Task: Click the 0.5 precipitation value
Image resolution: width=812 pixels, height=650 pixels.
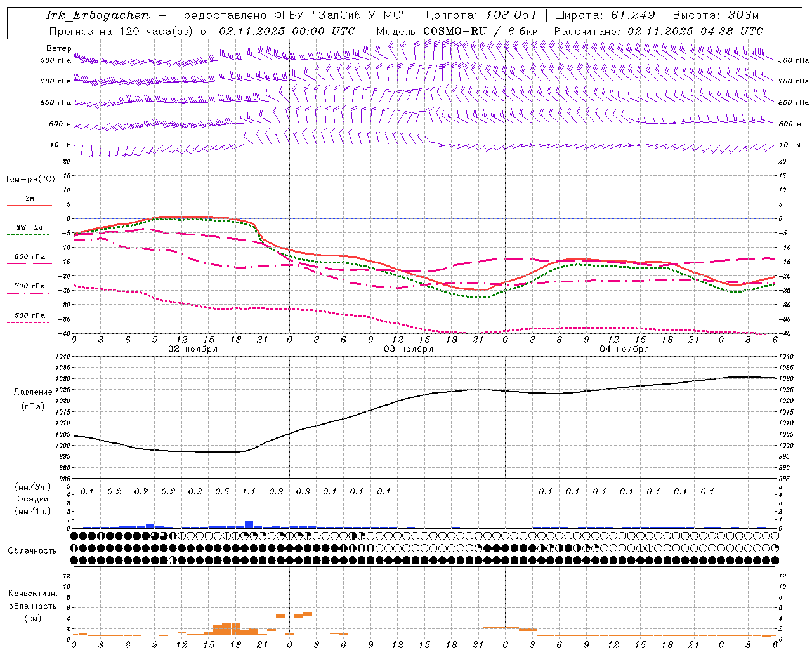Action: (222, 492)
